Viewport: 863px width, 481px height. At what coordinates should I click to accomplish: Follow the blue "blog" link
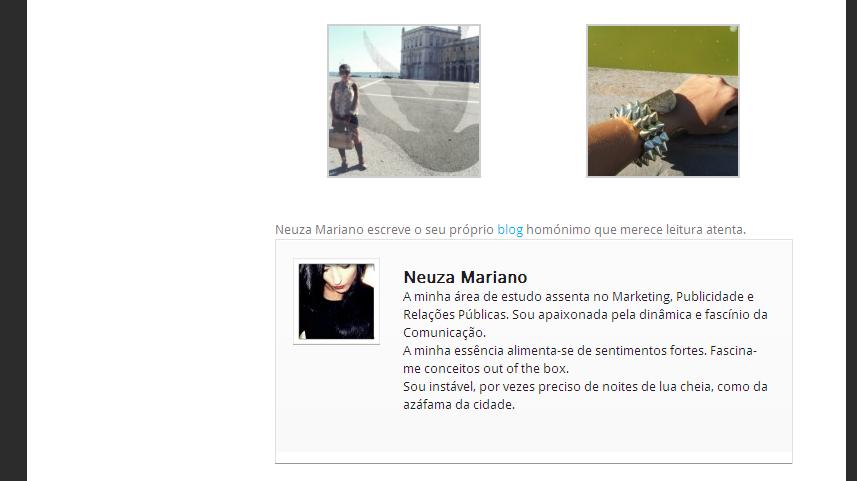click(x=510, y=229)
